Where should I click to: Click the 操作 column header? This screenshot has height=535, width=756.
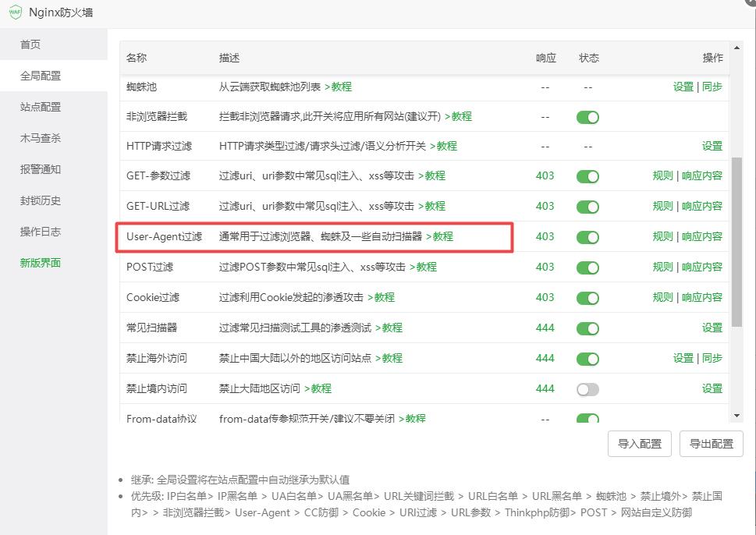tap(712, 58)
